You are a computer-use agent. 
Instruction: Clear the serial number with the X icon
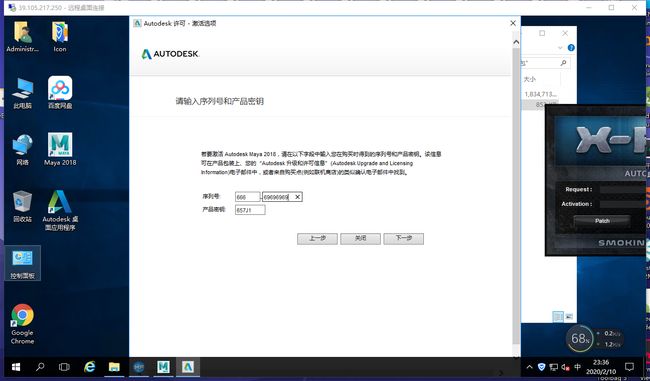point(297,197)
